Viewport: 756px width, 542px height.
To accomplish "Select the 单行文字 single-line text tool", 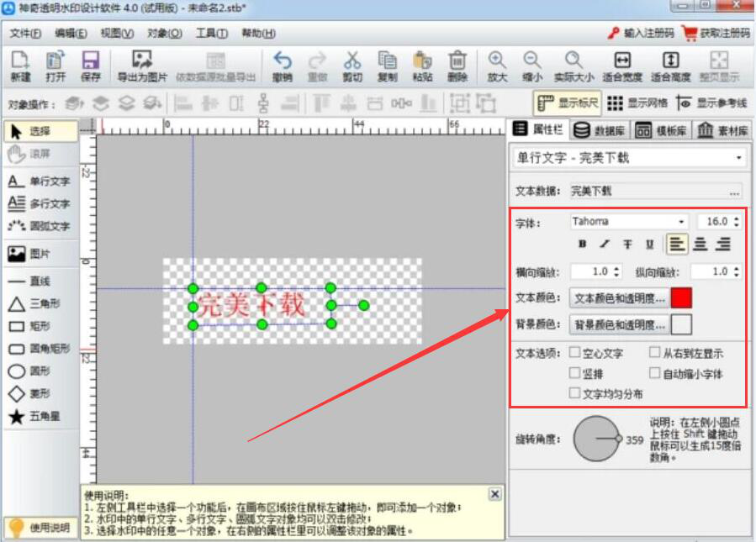I will tap(40, 182).
